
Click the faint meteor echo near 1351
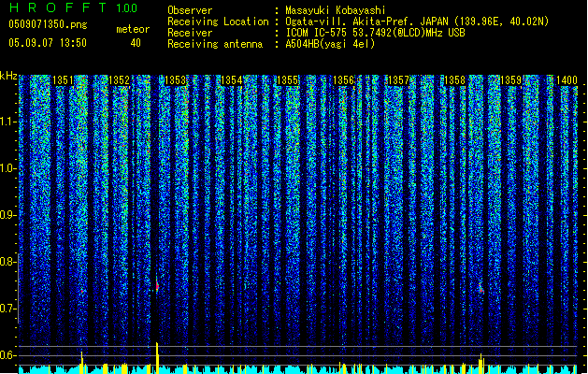pyautogui.click(x=82, y=291)
